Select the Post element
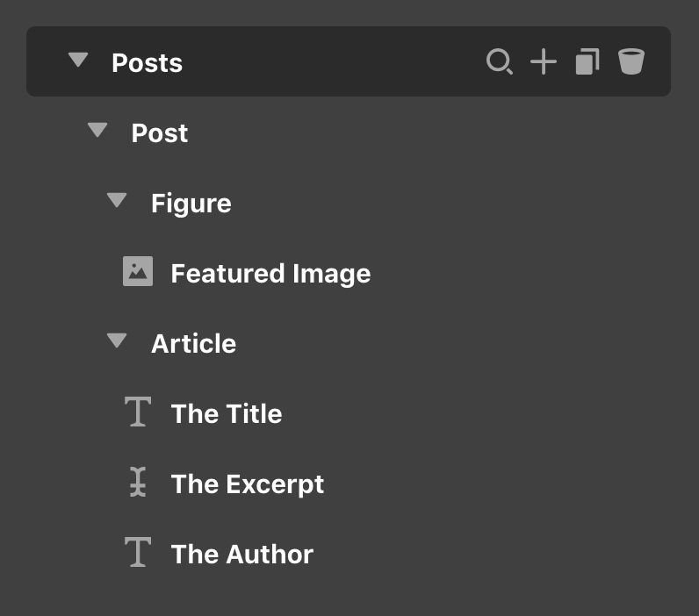This screenshot has height=616, width=699. 160,133
